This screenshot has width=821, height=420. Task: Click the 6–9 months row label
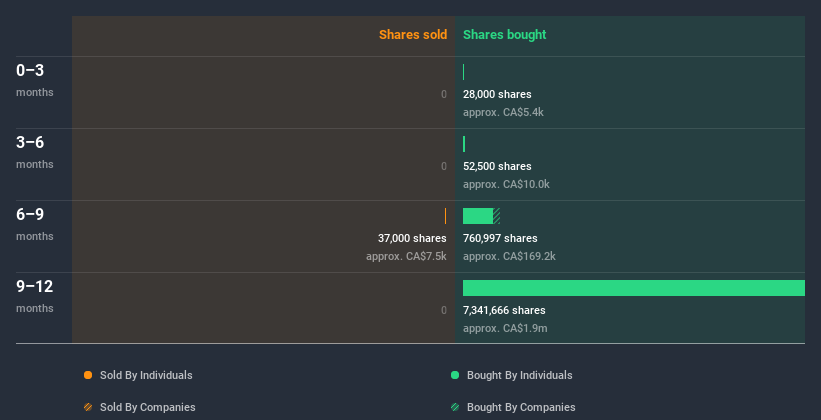pyautogui.click(x=35, y=224)
